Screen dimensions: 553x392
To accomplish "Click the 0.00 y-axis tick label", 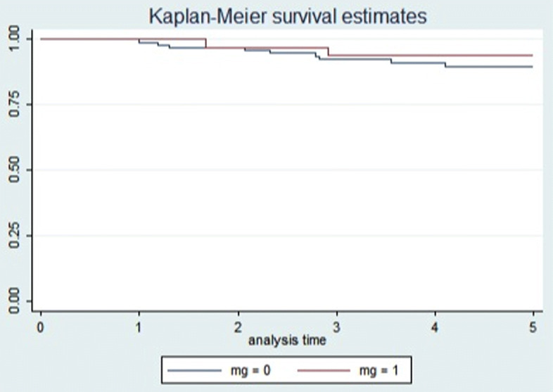I will [x=16, y=301].
